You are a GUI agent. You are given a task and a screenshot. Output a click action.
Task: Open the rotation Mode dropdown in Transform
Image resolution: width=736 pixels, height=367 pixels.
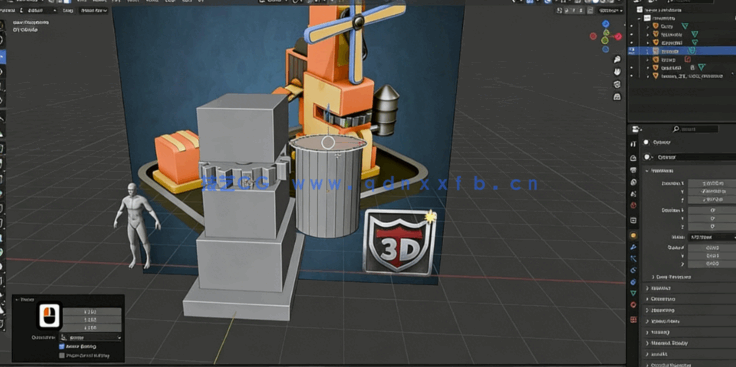712,237
